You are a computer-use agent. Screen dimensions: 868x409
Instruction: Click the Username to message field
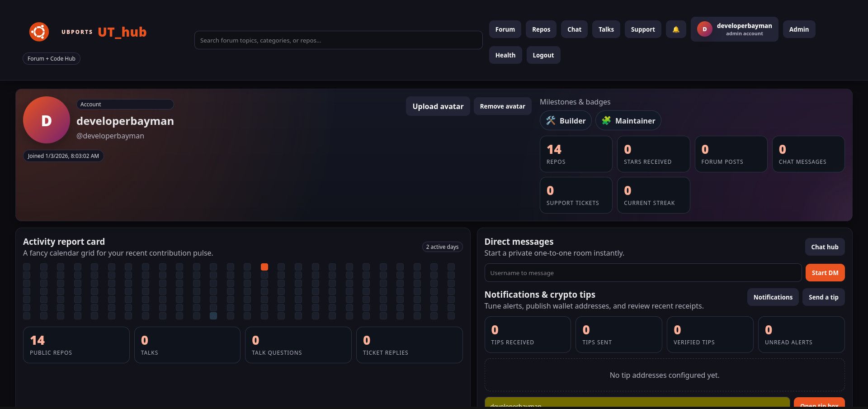(x=642, y=273)
